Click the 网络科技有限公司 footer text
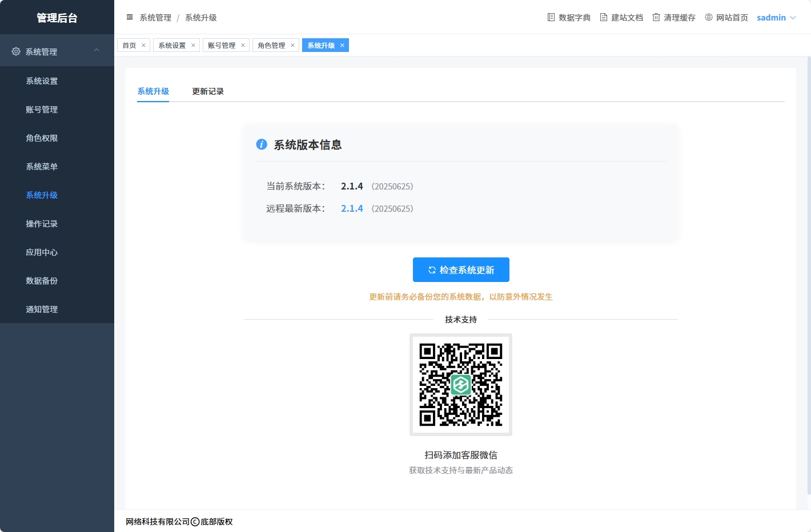Image resolution: width=811 pixels, height=532 pixels. click(x=158, y=522)
